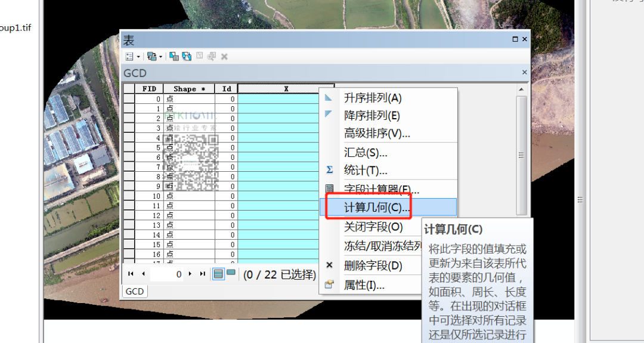The width and height of the screenshot is (644, 343).
Task: Expand the Table Options dropdown arrow
Action: (x=138, y=57)
